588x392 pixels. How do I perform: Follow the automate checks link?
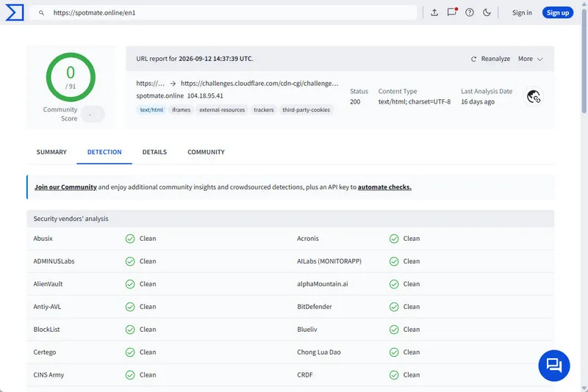(x=384, y=187)
